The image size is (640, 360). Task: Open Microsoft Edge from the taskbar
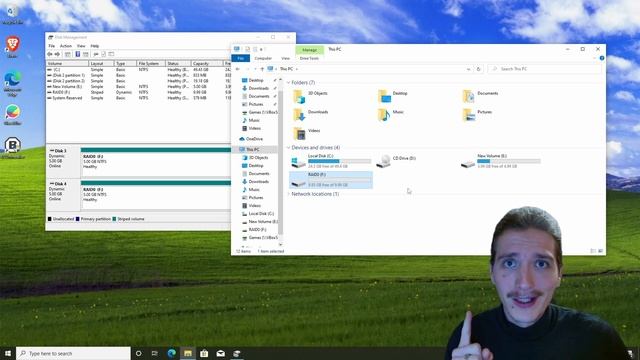[x=171, y=353]
